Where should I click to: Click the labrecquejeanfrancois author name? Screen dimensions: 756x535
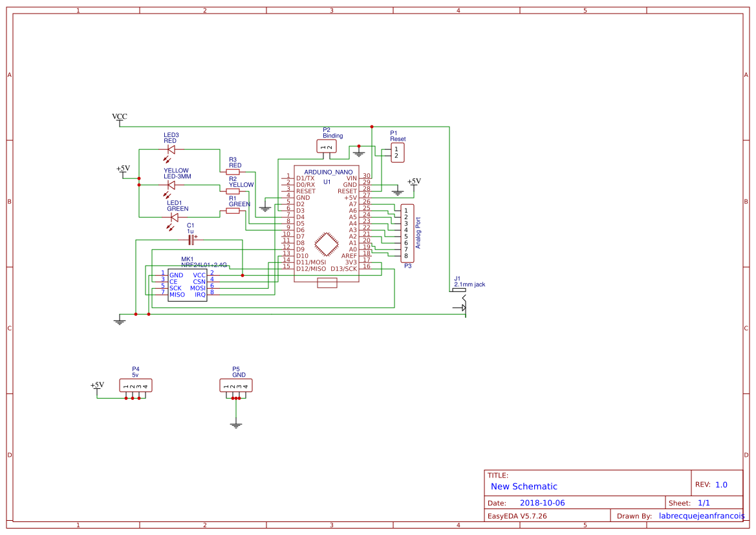(700, 515)
